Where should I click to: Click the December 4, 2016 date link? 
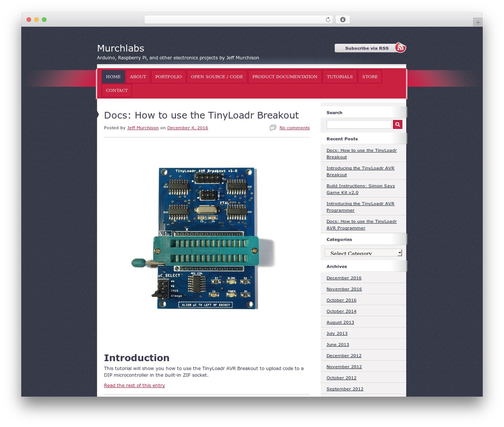(187, 128)
